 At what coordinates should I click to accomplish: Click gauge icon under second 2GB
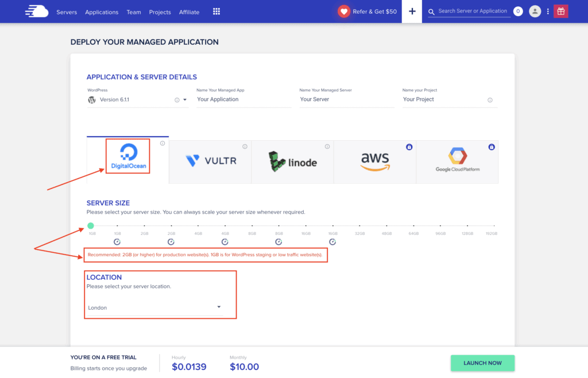(171, 242)
